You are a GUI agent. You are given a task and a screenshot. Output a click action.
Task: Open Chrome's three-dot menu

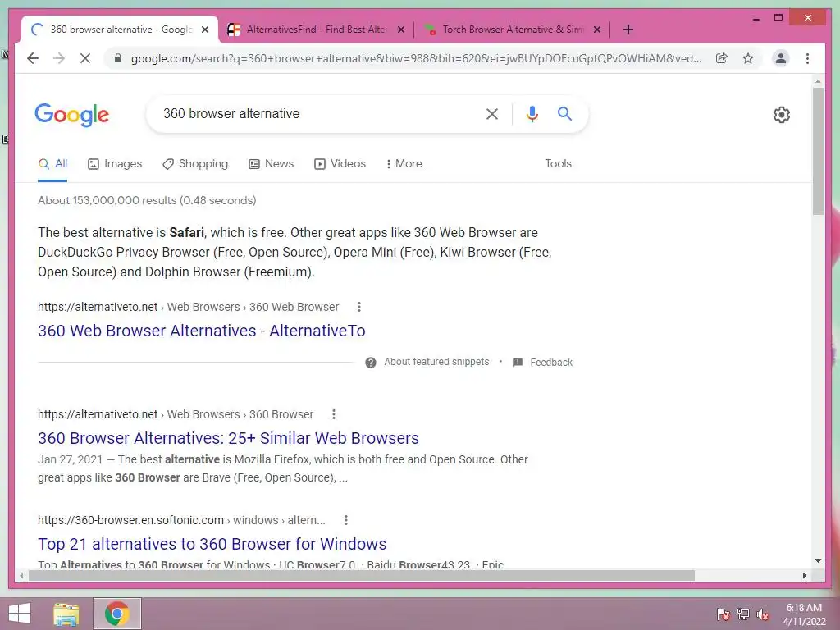coord(807,58)
